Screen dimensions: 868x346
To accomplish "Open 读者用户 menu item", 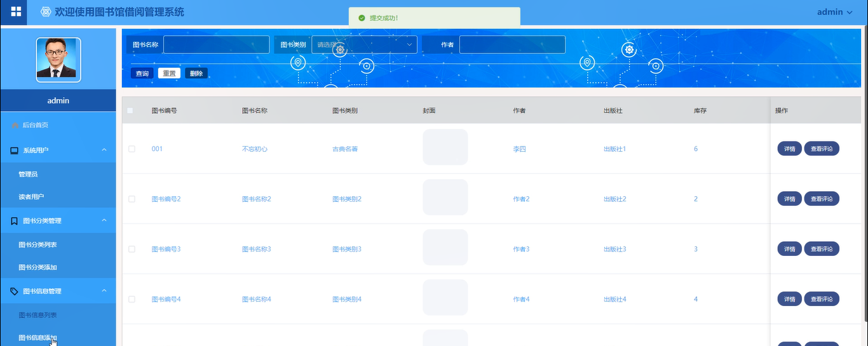I will [x=58, y=197].
